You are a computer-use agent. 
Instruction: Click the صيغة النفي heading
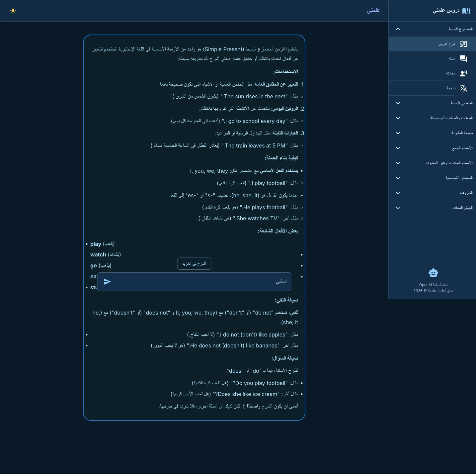click(x=286, y=300)
